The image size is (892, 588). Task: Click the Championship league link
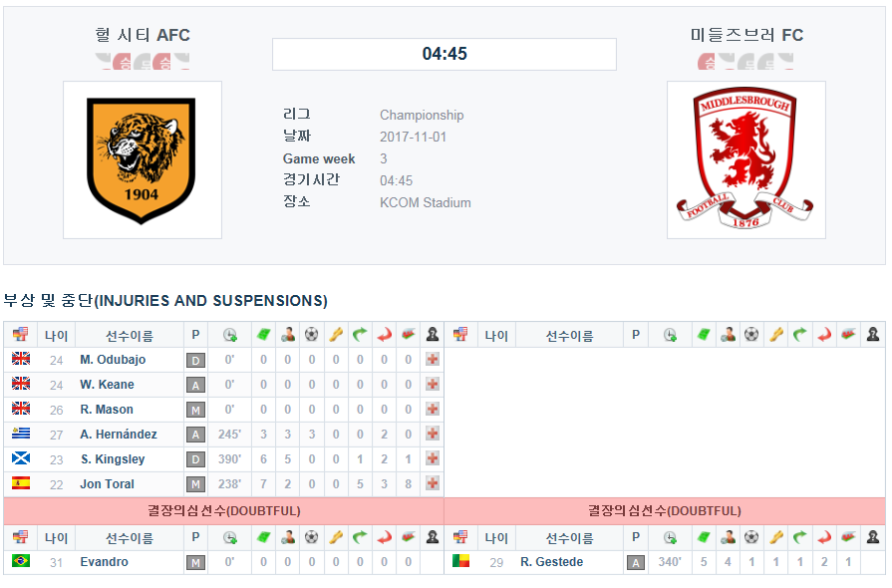(422, 115)
